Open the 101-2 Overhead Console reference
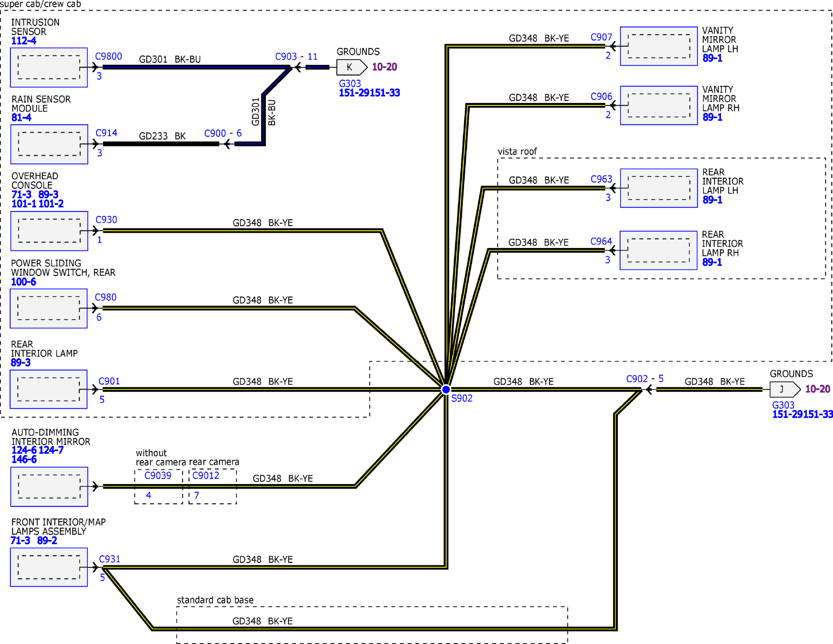 coord(51,204)
